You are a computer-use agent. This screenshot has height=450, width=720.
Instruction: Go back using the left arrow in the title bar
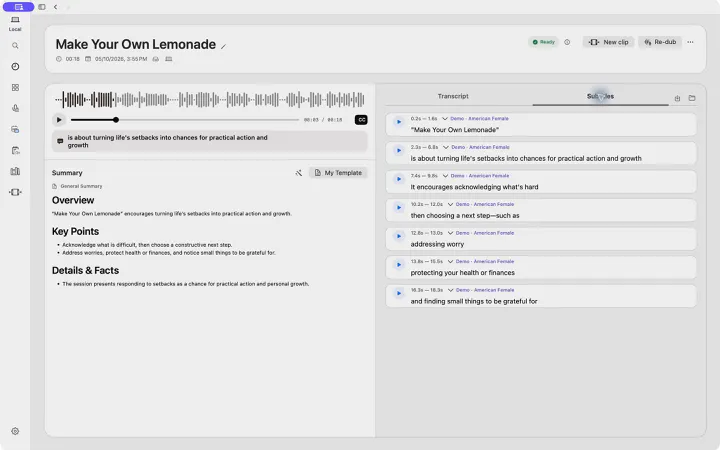pos(56,7)
